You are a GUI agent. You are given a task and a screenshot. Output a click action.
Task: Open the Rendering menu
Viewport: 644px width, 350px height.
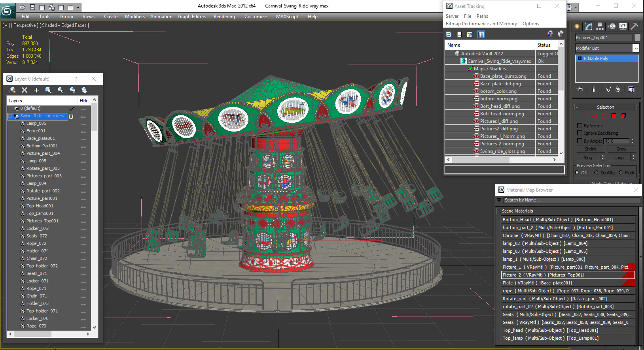pos(224,17)
